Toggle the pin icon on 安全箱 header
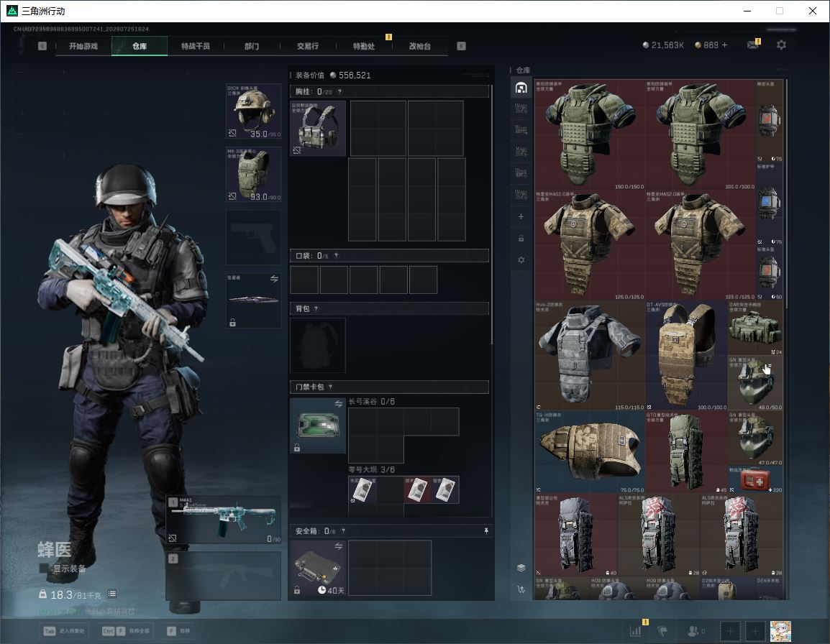The image size is (830, 644). click(486, 530)
